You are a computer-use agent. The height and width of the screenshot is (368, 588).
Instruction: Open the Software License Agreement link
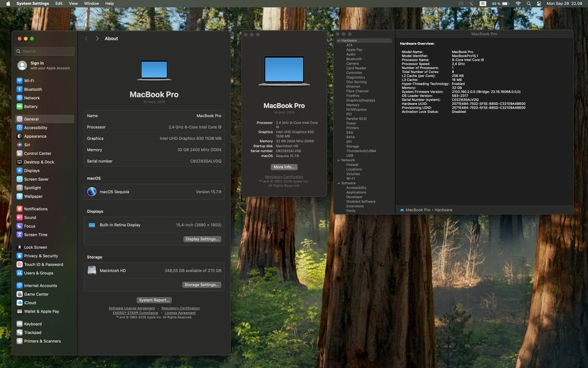[x=132, y=309]
